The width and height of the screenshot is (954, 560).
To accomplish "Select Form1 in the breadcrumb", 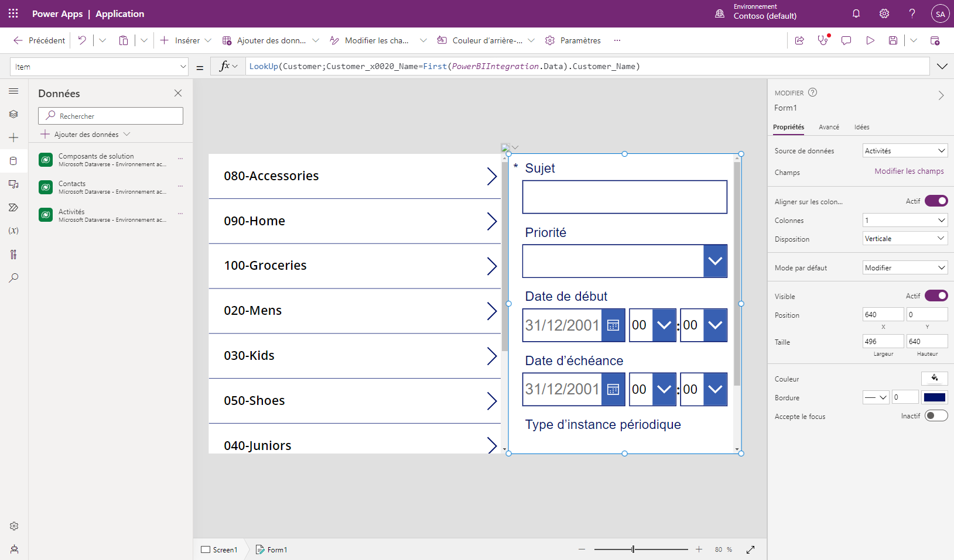I will coord(272,549).
